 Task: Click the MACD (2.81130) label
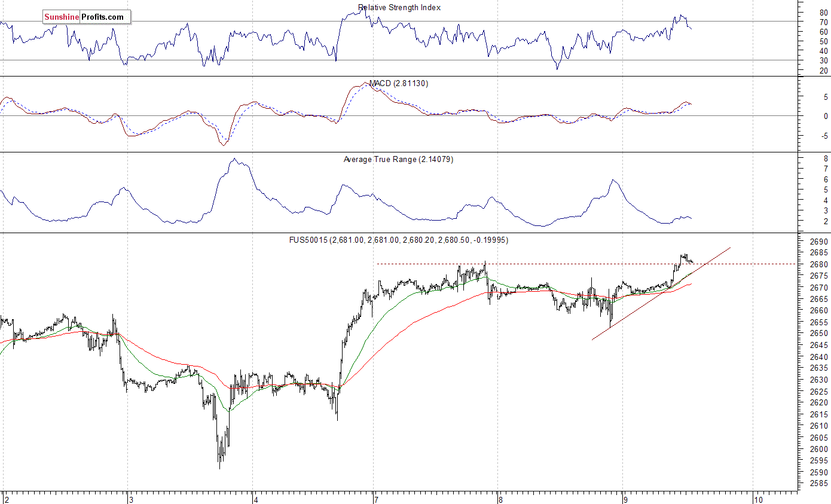[x=399, y=83]
